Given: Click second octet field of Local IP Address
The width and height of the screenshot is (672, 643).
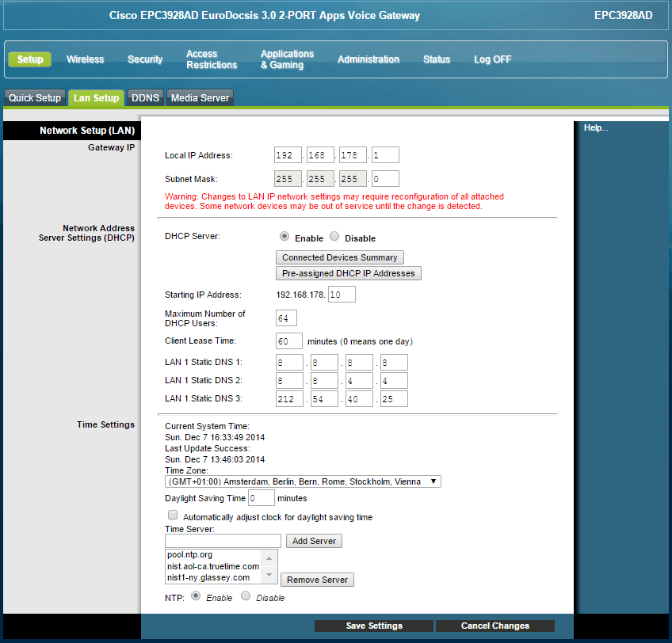Looking at the screenshot, I should [x=320, y=154].
